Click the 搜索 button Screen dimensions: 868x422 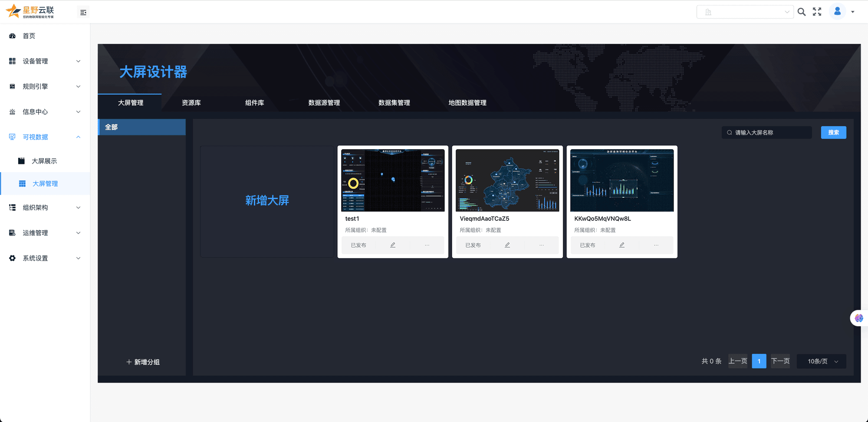pyautogui.click(x=833, y=133)
